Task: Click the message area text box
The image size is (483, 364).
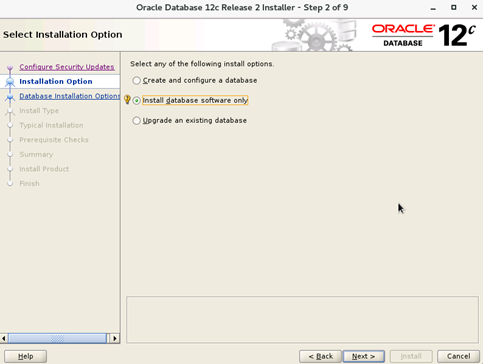Action: coord(302,320)
